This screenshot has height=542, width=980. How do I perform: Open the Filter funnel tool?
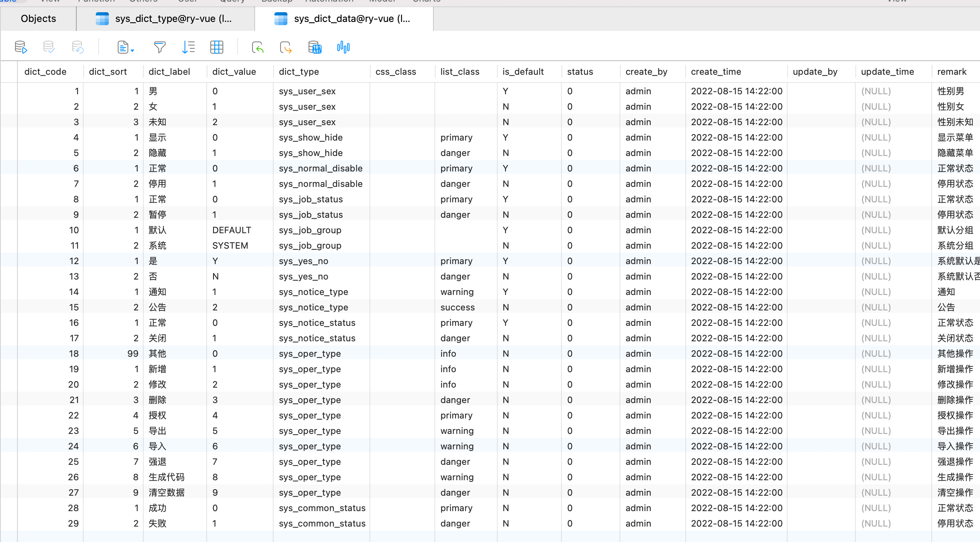[160, 47]
